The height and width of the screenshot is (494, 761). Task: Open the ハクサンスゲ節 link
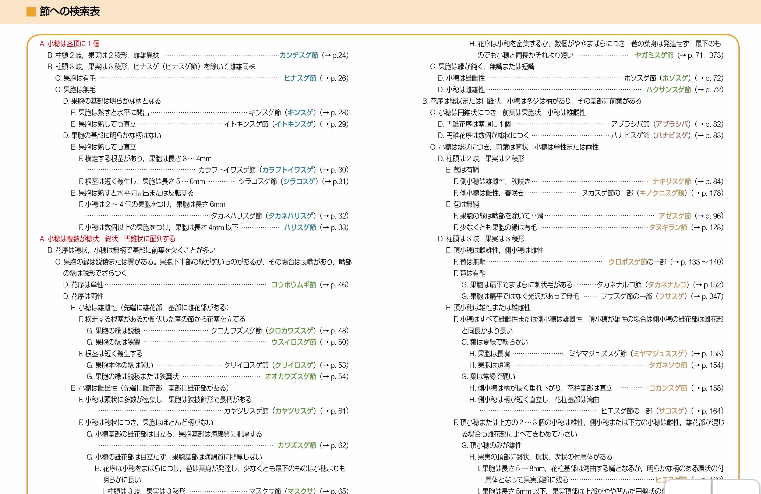[668, 90]
